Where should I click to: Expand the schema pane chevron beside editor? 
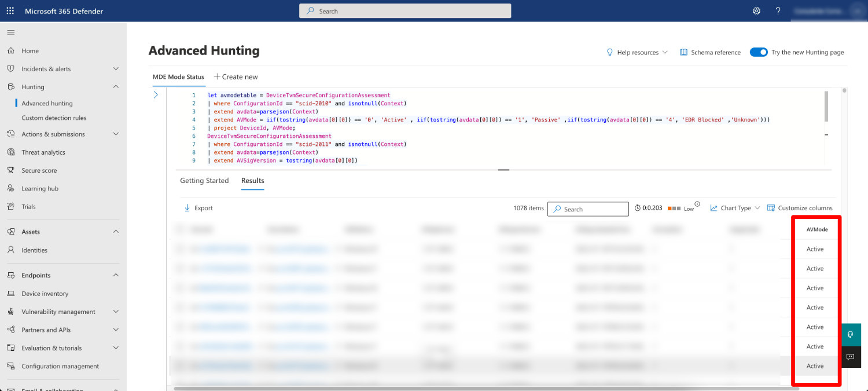(156, 95)
